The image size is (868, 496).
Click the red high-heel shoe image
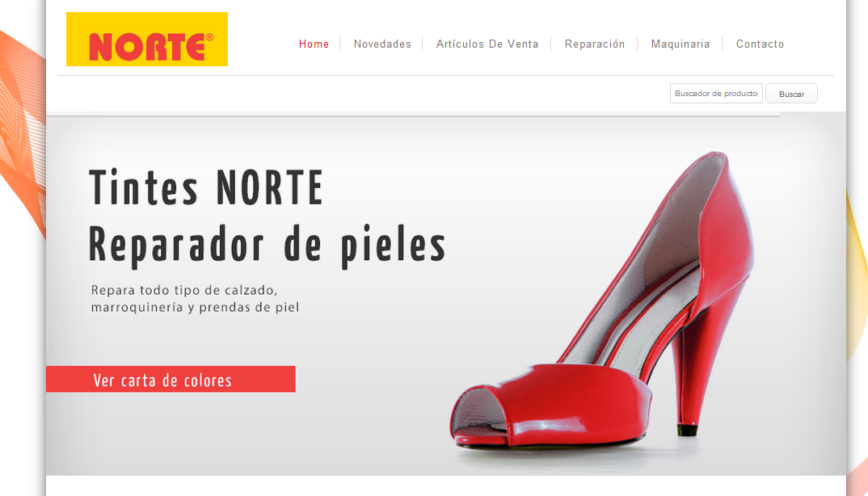tap(602, 301)
